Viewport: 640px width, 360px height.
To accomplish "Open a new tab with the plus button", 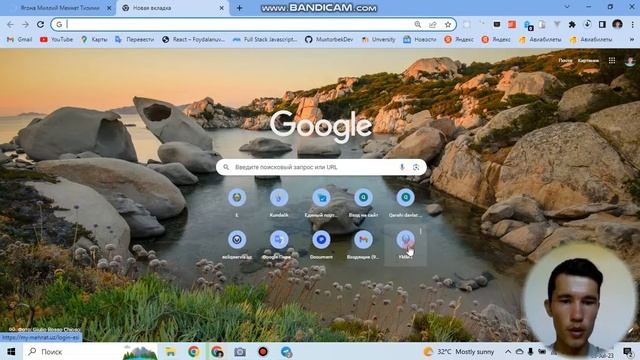I will coord(240,8).
